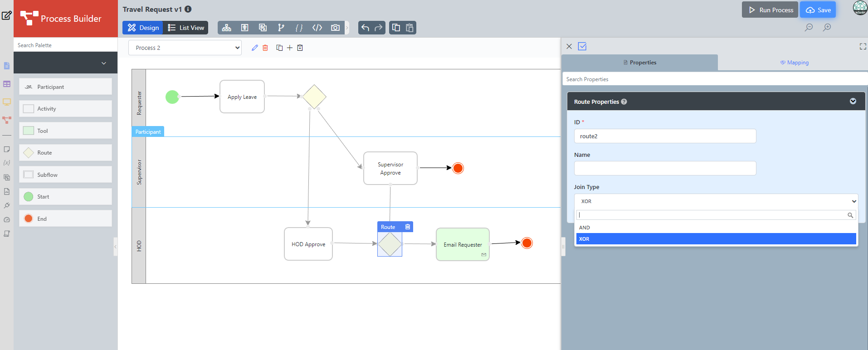Screen dimensions: 868x350
Task: Switch to List View tab
Action: 186,28
